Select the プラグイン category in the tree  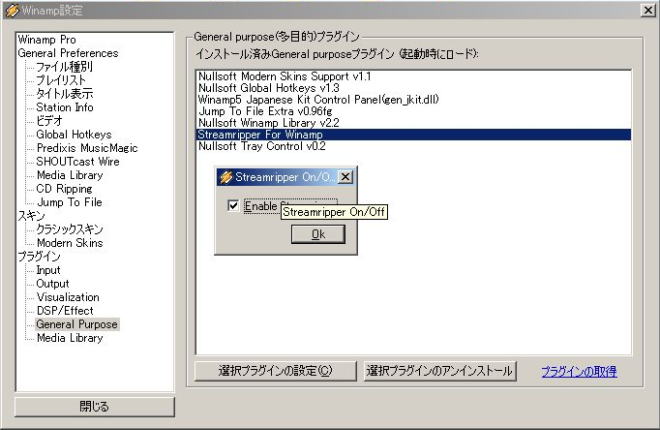pyautogui.click(x=39, y=256)
